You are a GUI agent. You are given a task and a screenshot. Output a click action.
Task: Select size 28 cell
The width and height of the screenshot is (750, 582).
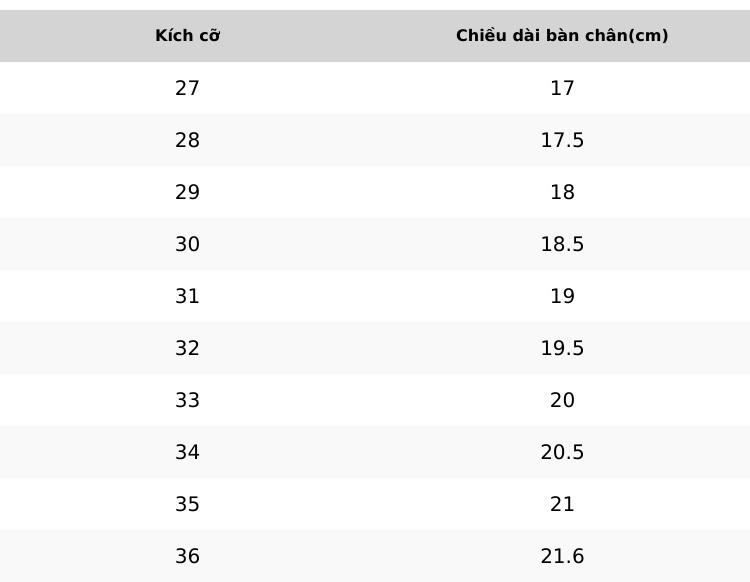tap(188, 140)
